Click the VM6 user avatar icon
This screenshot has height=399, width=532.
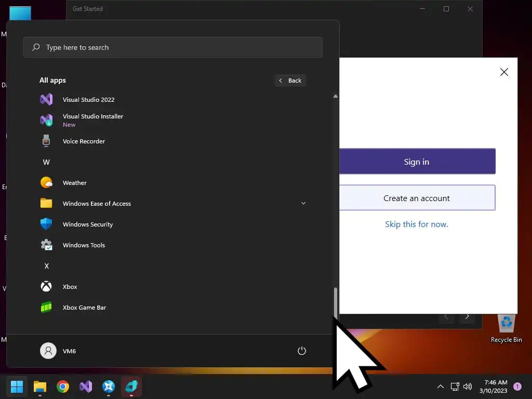tap(48, 351)
